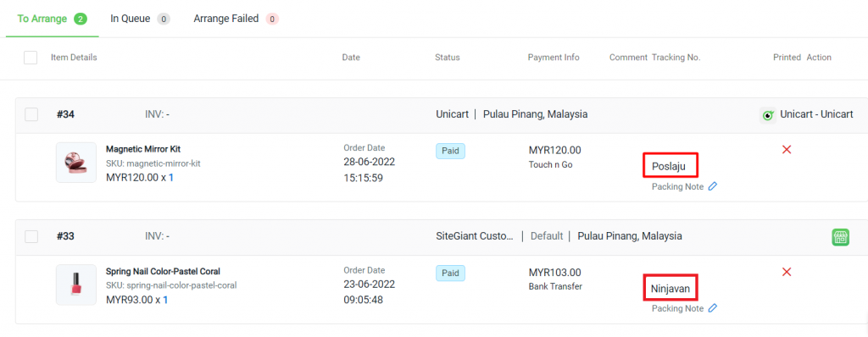This screenshot has height=337, width=868.
Task: Click the Ninjavan courier label
Action: tap(670, 288)
